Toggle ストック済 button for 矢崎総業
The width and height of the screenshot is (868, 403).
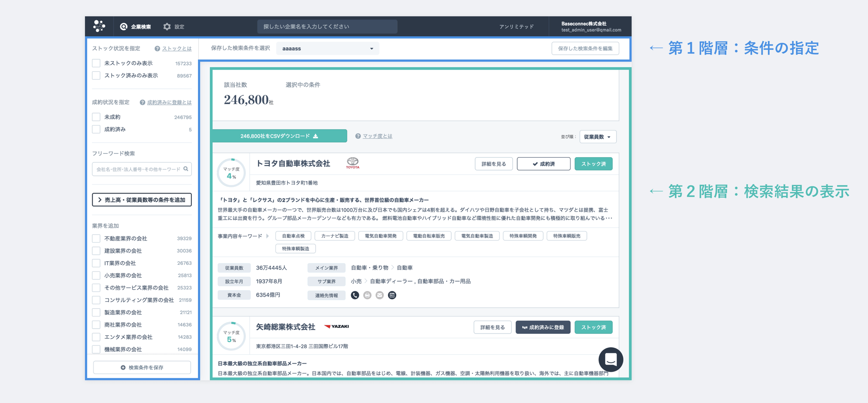pos(593,327)
